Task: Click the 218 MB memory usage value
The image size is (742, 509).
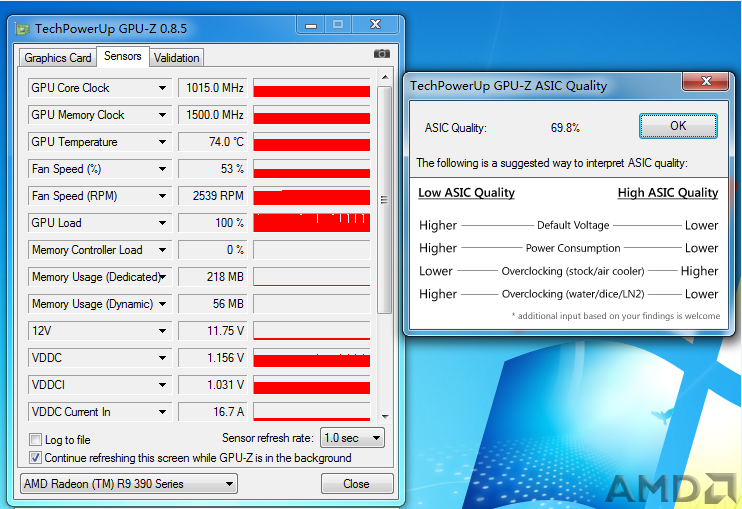Action: point(212,277)
